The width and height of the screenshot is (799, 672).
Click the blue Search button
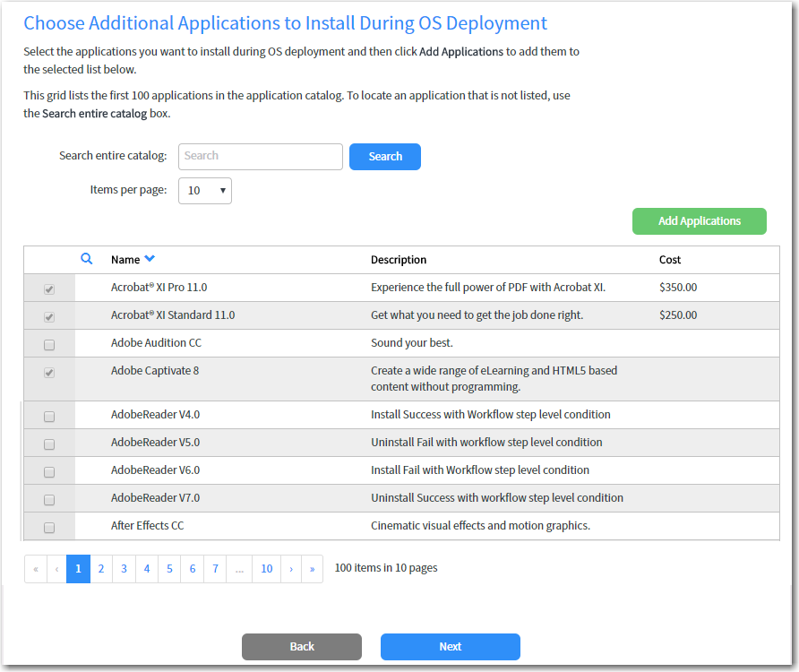coord(385,157)
